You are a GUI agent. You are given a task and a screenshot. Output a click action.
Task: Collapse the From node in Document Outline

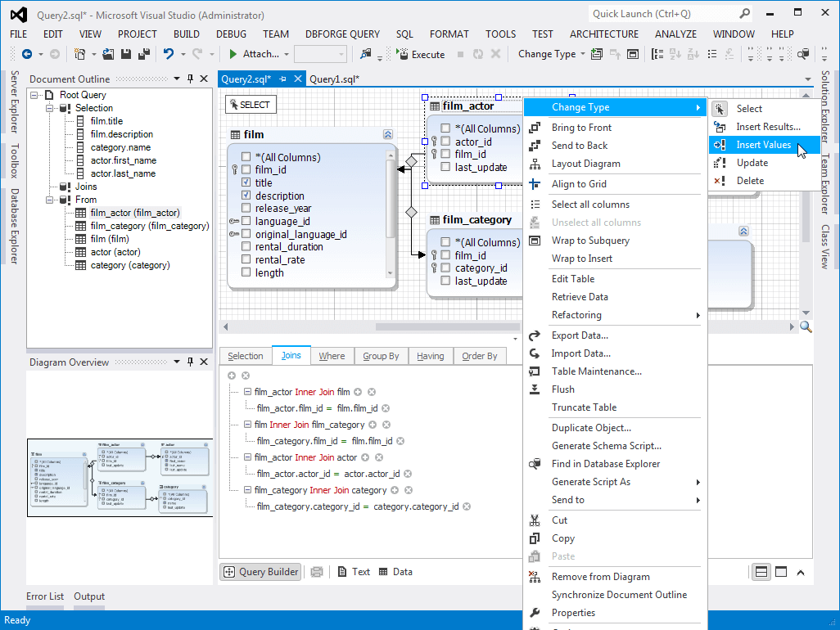(49, 200)
